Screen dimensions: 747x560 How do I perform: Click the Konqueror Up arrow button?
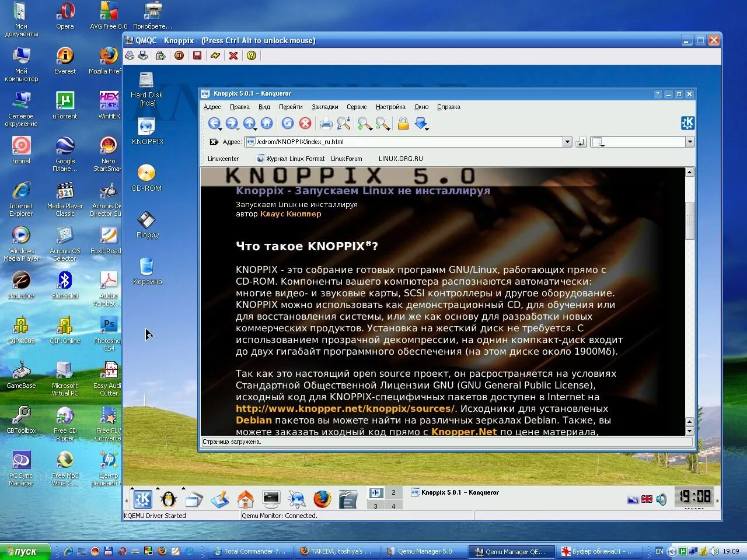249,123
